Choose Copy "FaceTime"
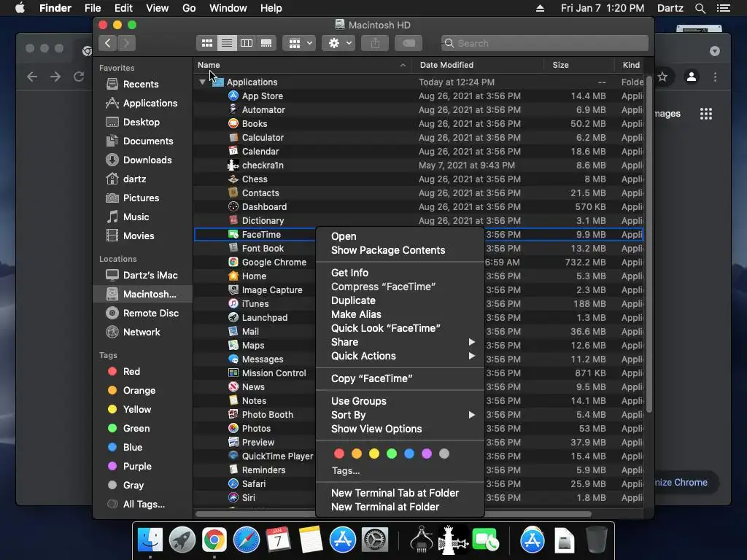This screenshot has width=747, height=560. pos(400,378)
